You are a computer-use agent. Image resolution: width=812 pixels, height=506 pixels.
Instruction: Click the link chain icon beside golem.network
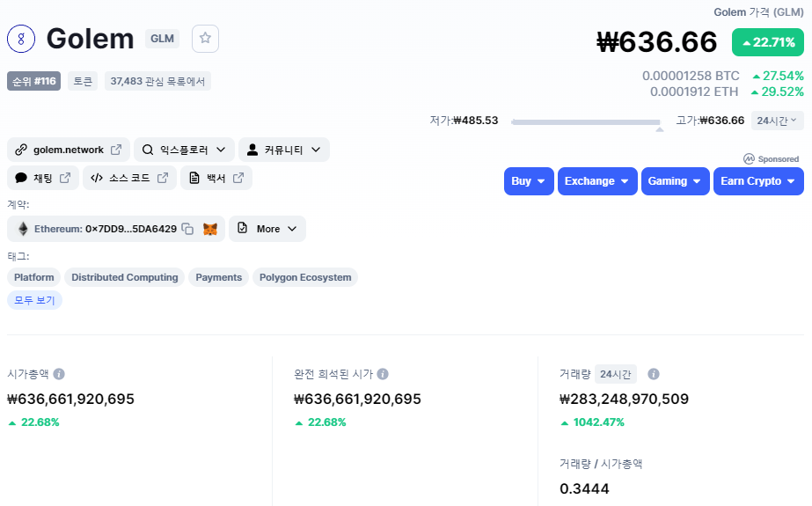coord(21,150)
